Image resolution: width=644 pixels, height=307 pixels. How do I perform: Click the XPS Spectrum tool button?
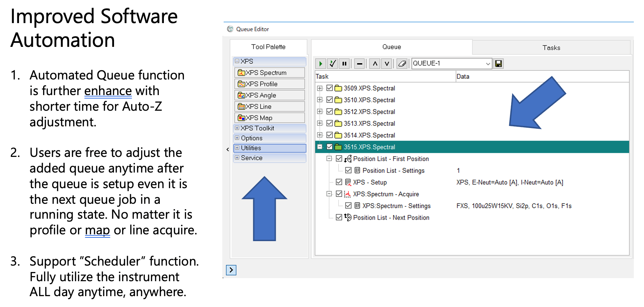click(x=269, y=73)
